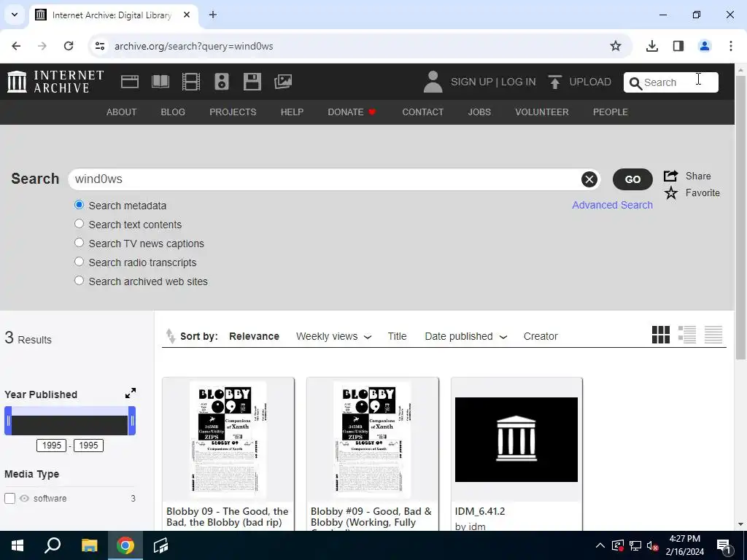Open the Internet Archive home logo
This screenshot has width=747, height=560.
click(55, 82)
